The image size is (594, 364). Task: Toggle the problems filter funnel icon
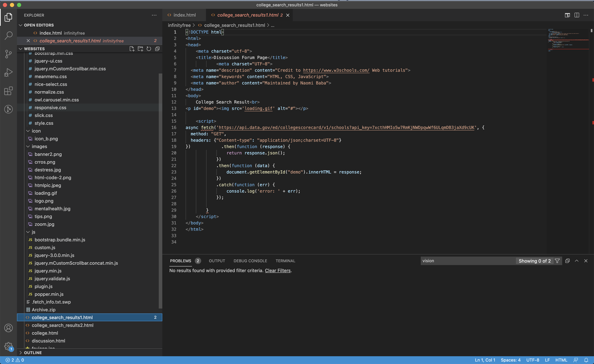(x=557, y=261)
